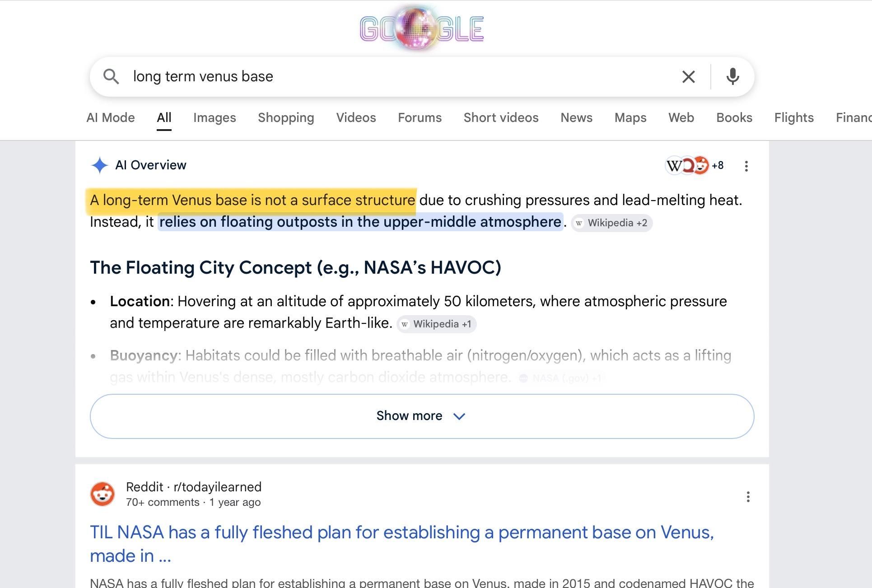Open the TIL NASA permanent base result
Viewport: 872px width, 588px height.
pos(402,544)
